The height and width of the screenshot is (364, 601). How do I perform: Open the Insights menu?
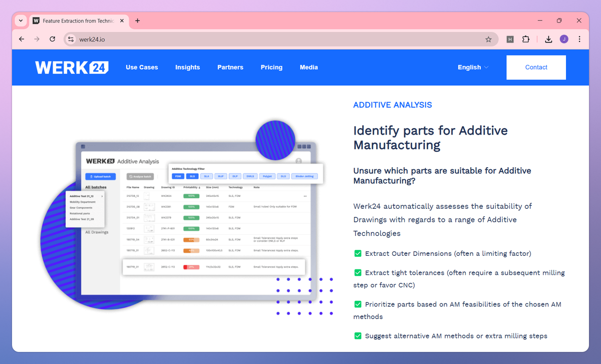pos(187,67)
